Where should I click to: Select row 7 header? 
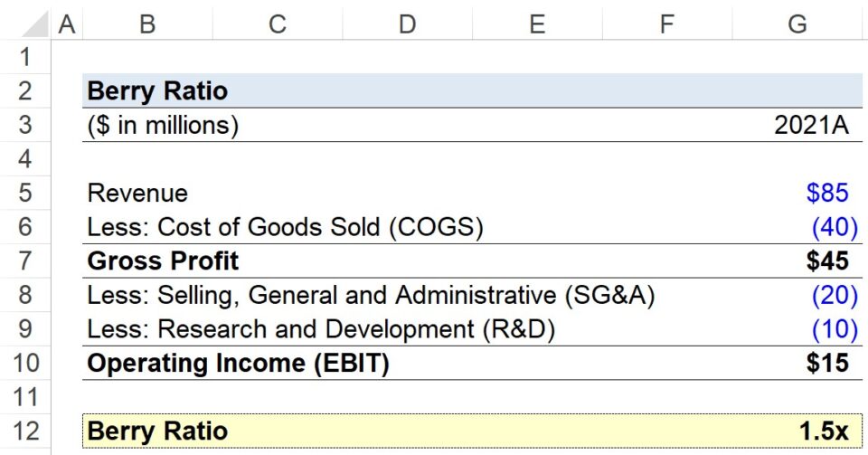coord(24,261)
